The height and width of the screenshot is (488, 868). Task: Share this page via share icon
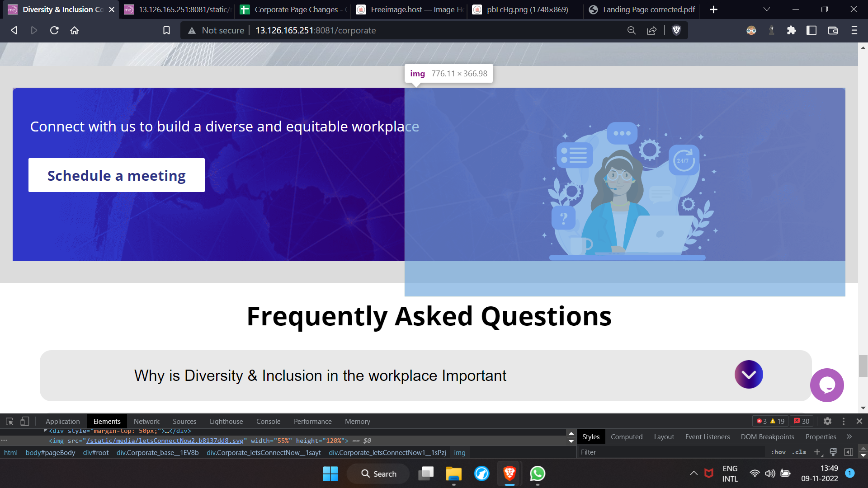652,30
